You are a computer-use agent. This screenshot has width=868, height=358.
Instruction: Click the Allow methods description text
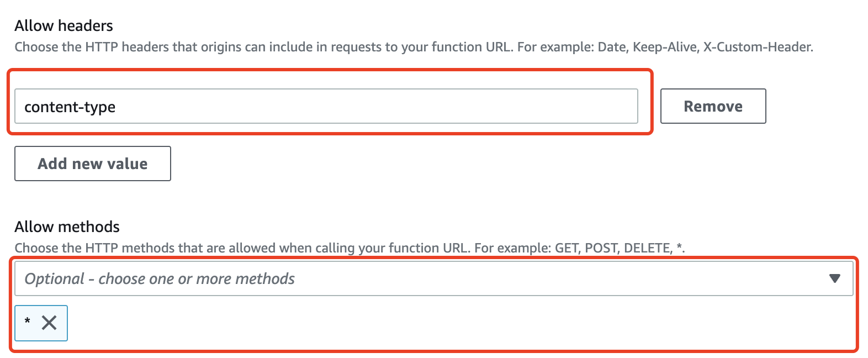[x=349, y=248]
